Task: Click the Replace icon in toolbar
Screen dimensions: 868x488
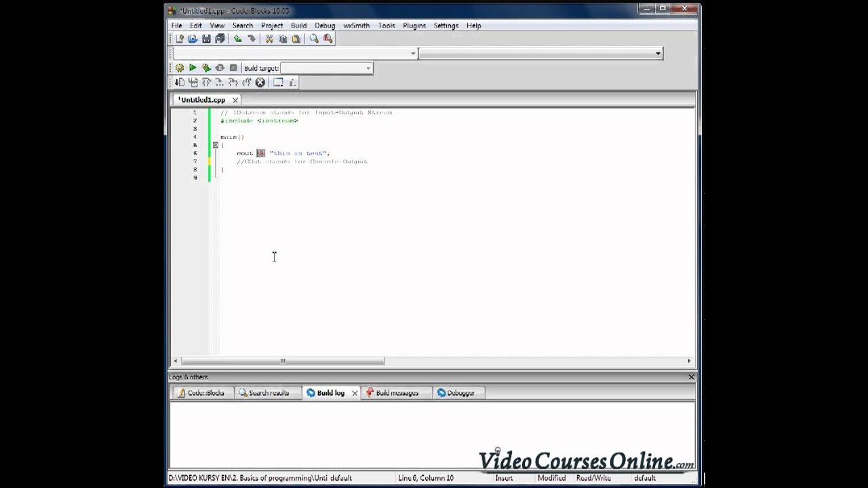Action: coord(328,39)
